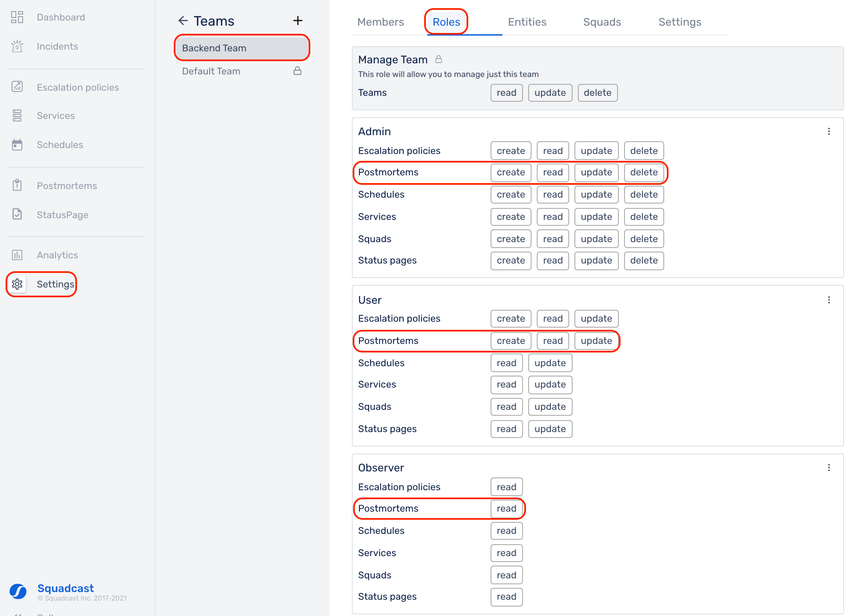Toggle Admin Squads create permission

click(511, 239)
